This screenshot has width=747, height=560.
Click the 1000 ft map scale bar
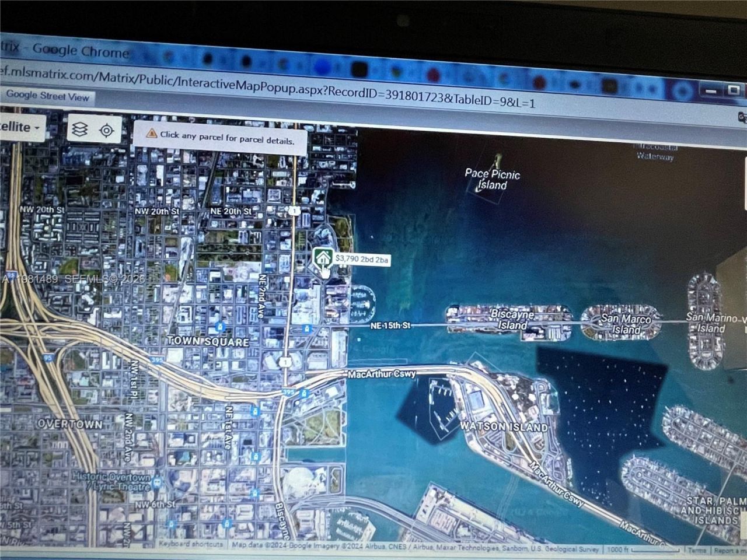[619, 548]
